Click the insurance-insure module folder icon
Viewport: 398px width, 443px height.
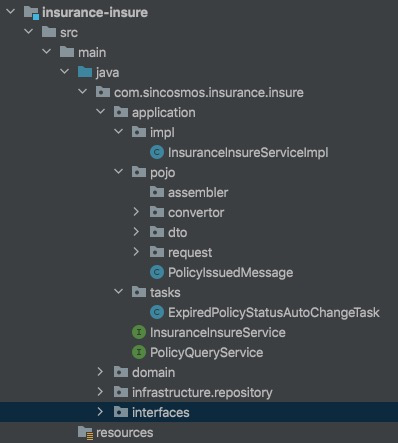tap(31, 13)
